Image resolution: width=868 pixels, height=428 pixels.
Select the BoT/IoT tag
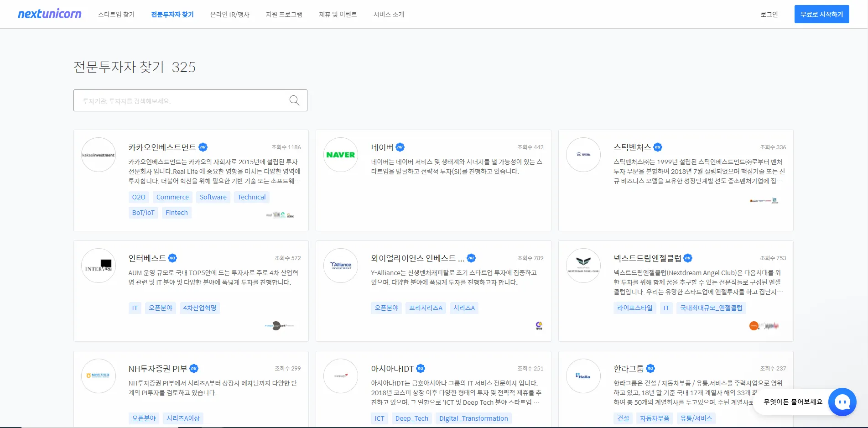click(x=143, y=213)
